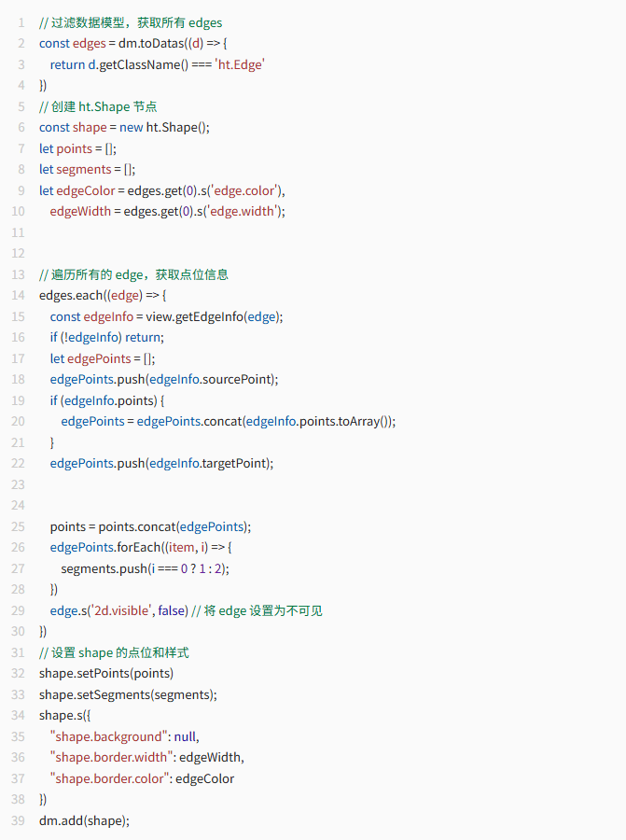Click points.toArray() on line 20
Screen dimensions: 626x840
(345, 422)
